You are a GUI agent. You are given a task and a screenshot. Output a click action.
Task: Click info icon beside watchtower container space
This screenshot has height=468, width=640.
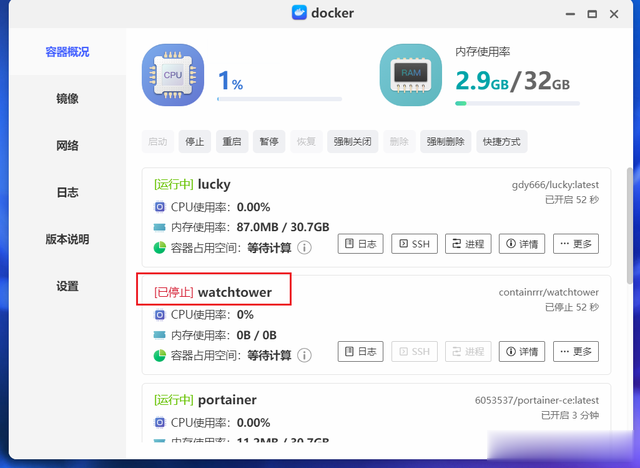point(304,355)
